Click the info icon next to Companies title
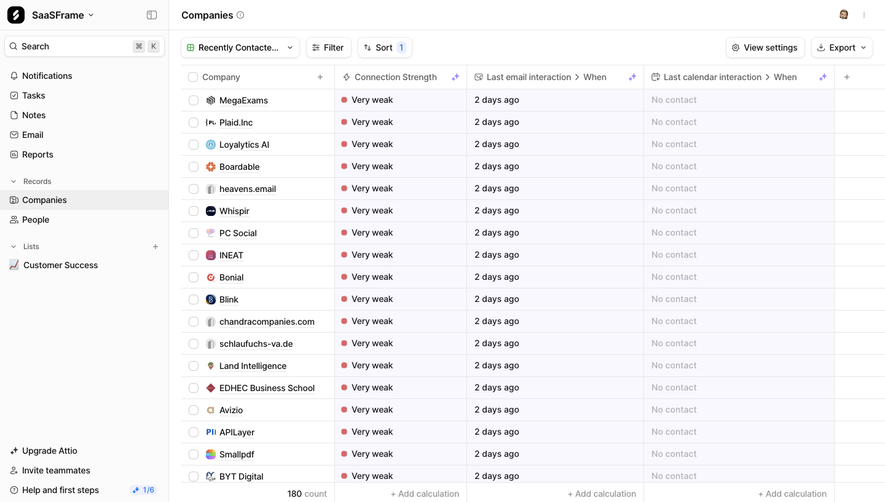 point(240,15)
